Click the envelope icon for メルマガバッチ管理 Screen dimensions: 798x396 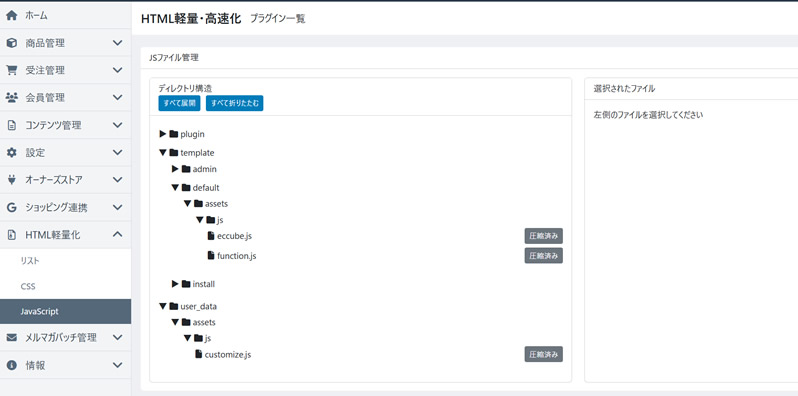[11, 337]
